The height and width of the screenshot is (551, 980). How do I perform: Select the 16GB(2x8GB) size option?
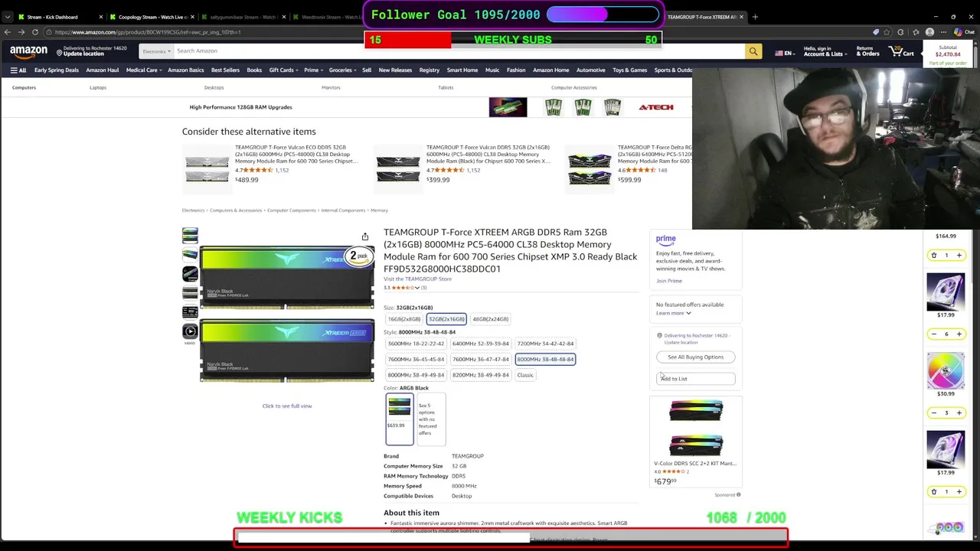pos(404,319)
